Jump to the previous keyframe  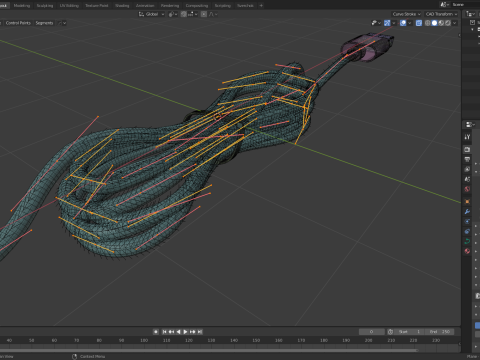(171, 332)
